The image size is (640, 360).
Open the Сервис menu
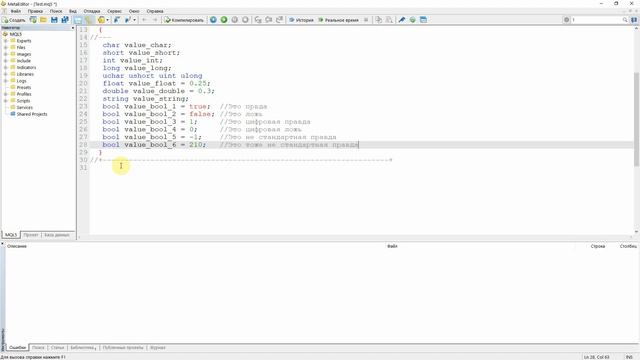point(114,11)
